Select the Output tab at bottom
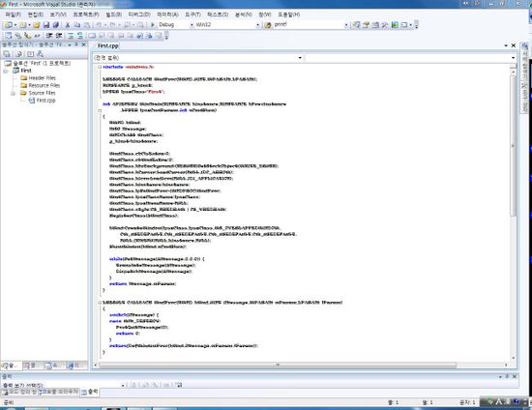This screenshot has height=410, width=532. point(90,392)
